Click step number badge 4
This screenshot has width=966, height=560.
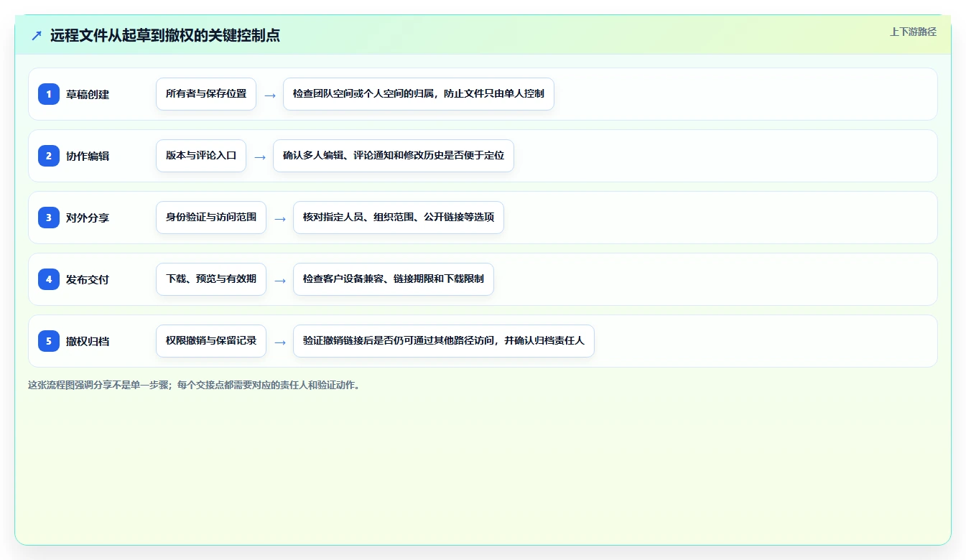[49, 279]
